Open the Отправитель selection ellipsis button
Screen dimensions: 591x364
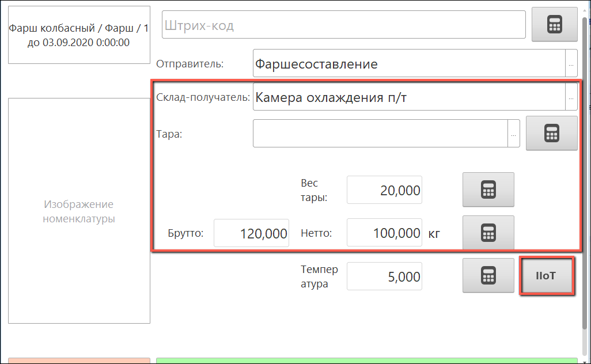(x=571, y=64)
